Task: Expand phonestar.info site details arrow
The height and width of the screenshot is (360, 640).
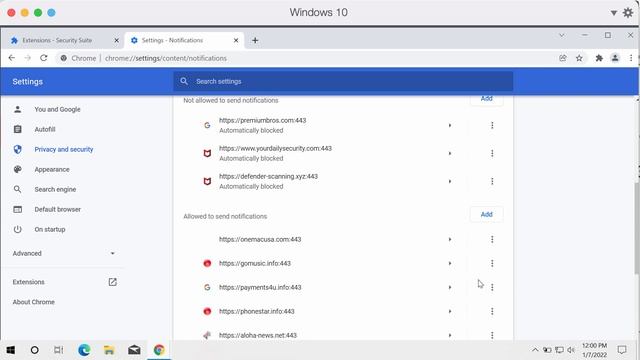Action: [450, 311]
